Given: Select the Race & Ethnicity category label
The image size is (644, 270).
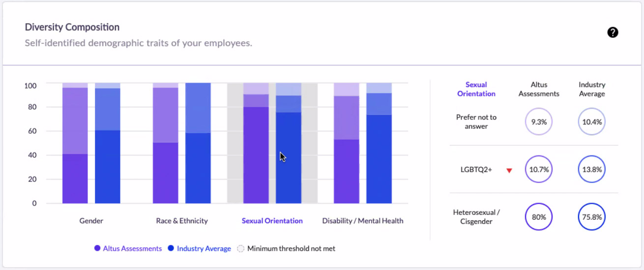Looking at the screenshot, I should point(182,221).
